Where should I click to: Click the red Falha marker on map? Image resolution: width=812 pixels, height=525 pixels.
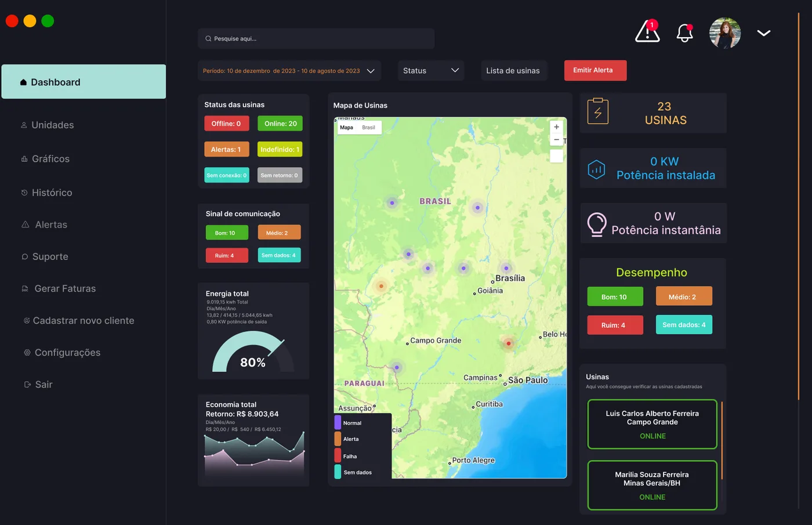pos(508,343)
